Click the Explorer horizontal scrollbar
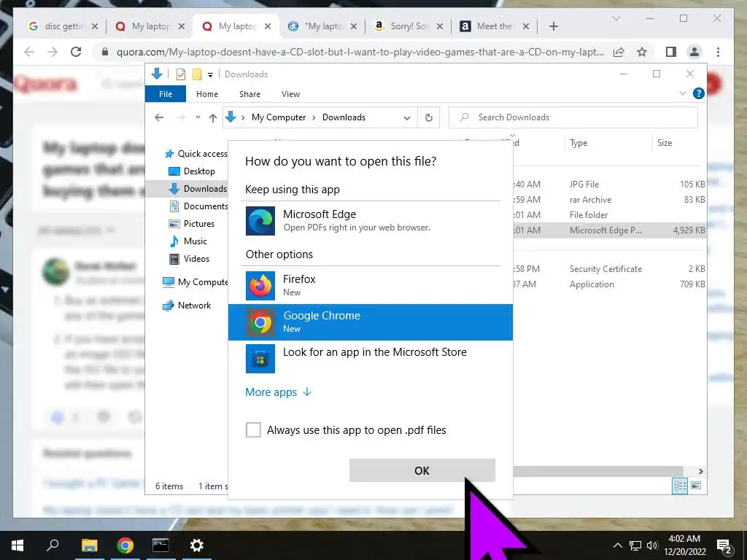This screenshot has height=560, width=747. pos(598,471)
